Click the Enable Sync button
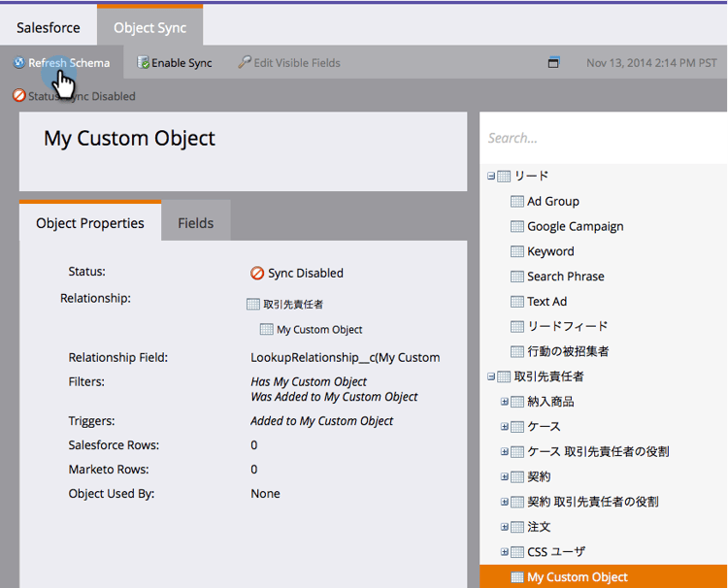 [175, 63]
